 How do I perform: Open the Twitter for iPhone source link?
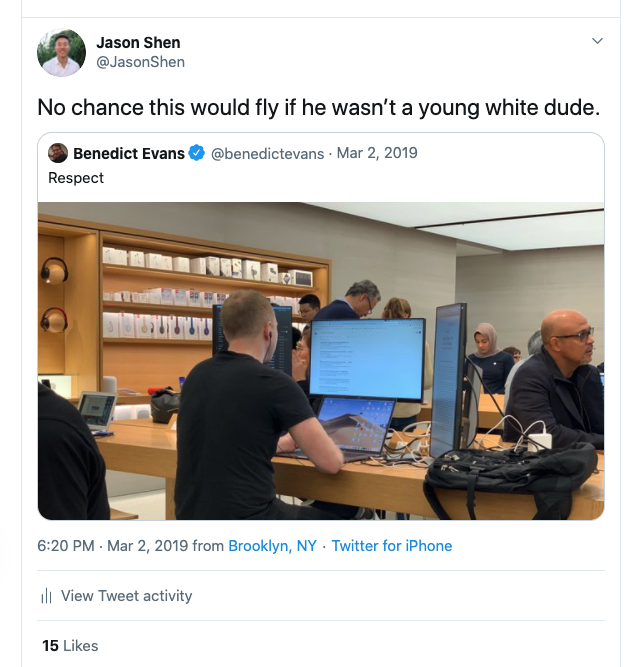[x=392, y=546]
